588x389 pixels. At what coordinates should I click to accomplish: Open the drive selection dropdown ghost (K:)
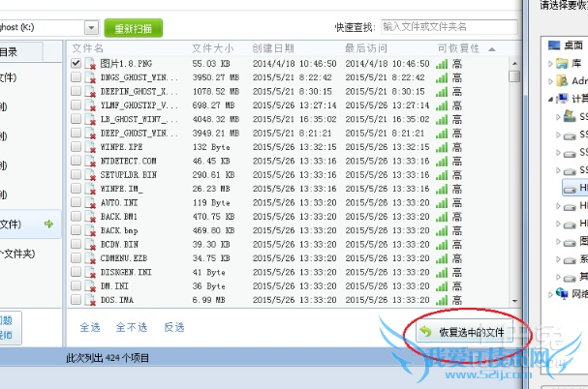[x=91, y=28]
